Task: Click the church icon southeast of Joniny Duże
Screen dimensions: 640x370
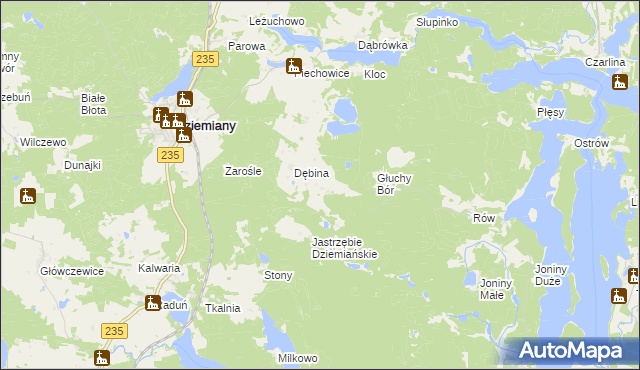Action: pyautogui.click(x=619, y=296)
